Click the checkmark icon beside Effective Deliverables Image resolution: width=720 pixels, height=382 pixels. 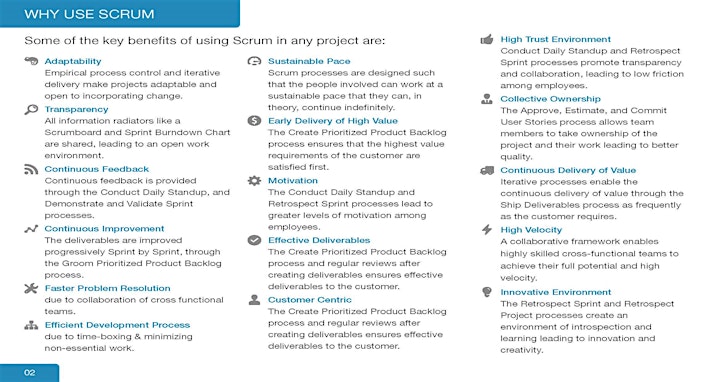[254, 240]
